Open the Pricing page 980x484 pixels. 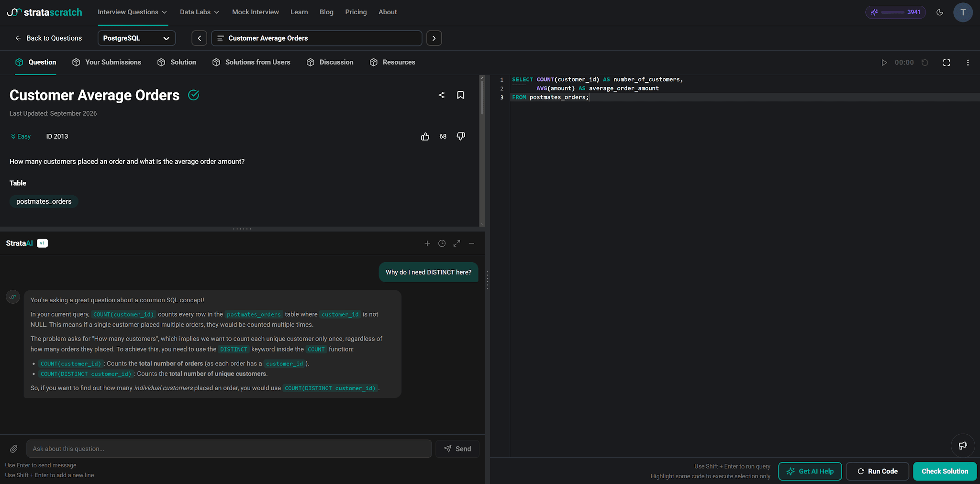coord(356,12)
